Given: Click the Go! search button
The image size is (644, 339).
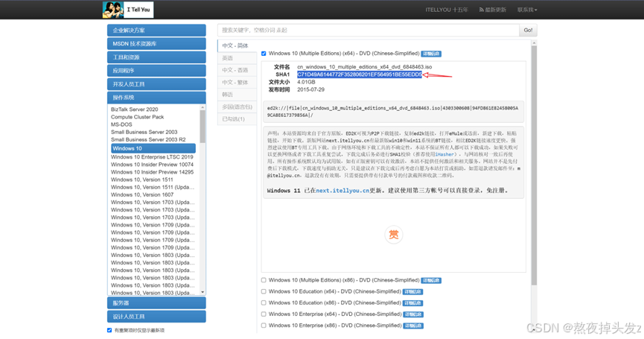Looking at the screenshot, I should 528,30.
